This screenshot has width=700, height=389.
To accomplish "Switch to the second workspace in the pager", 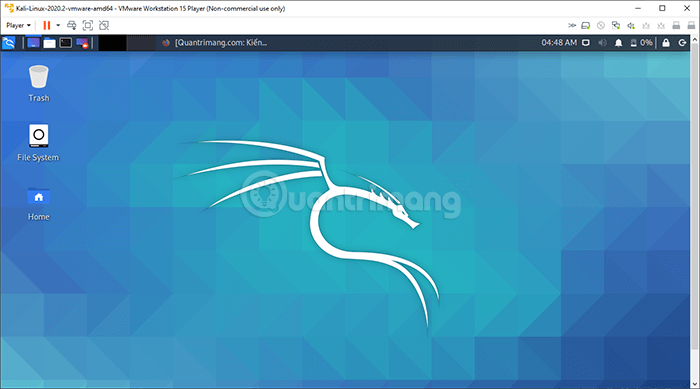I will point(141,43).
